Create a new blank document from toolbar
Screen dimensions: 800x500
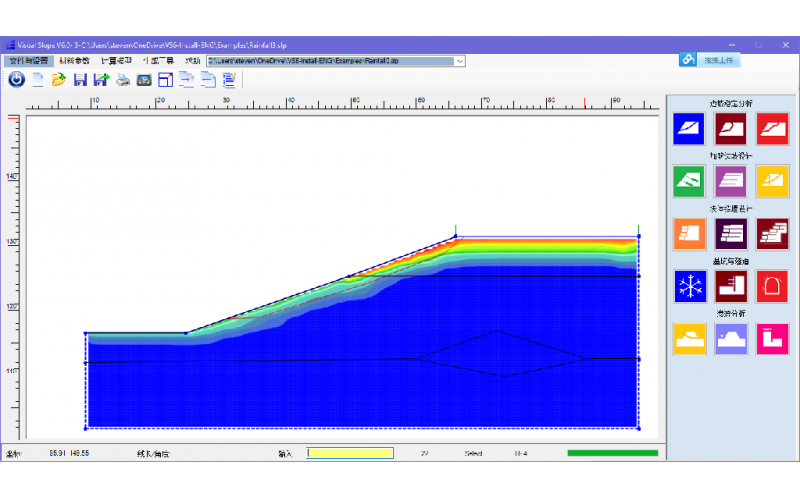point(38,80)
